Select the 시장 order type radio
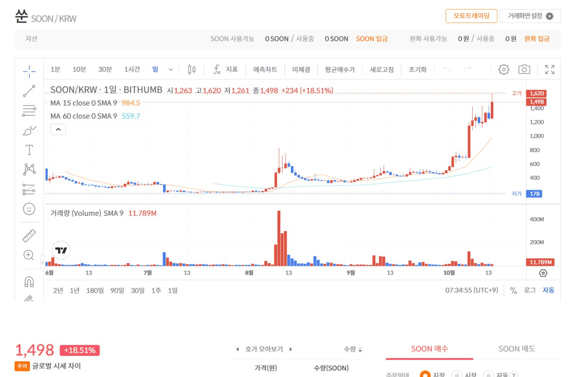 tap(456, 375)
